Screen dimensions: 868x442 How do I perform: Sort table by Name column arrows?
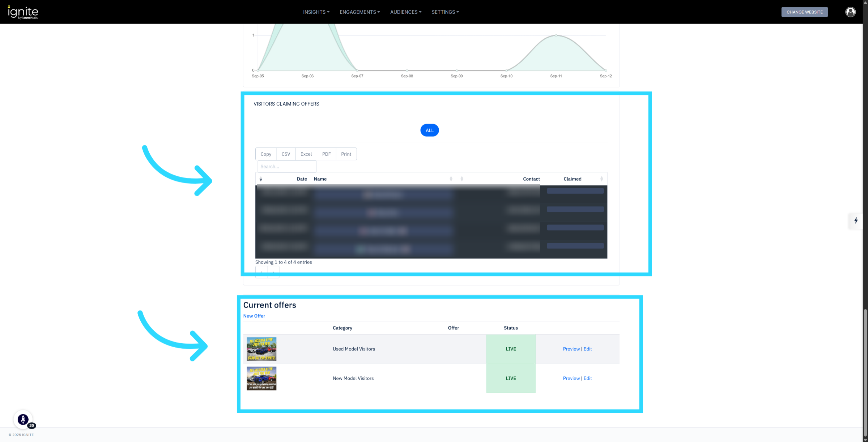pos(451,179)
